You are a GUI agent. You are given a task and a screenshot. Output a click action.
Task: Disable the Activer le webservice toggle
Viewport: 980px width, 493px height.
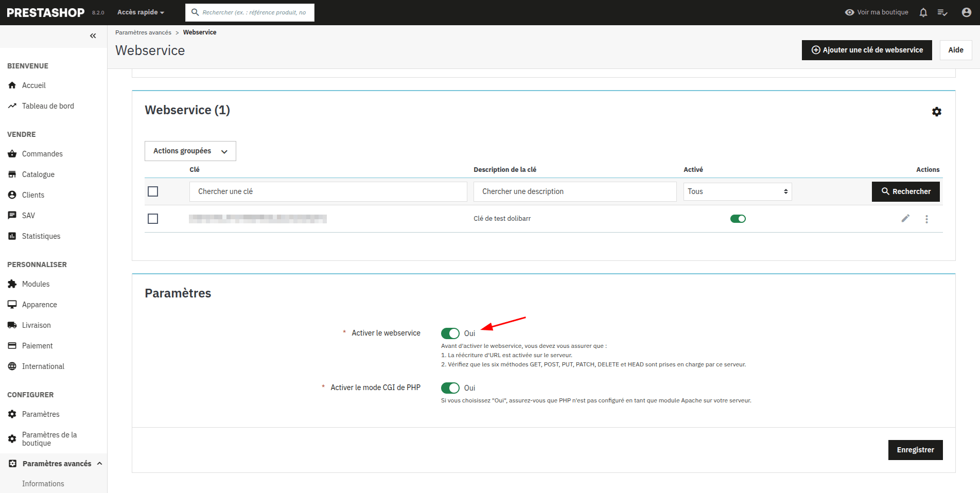pos(450,333)
